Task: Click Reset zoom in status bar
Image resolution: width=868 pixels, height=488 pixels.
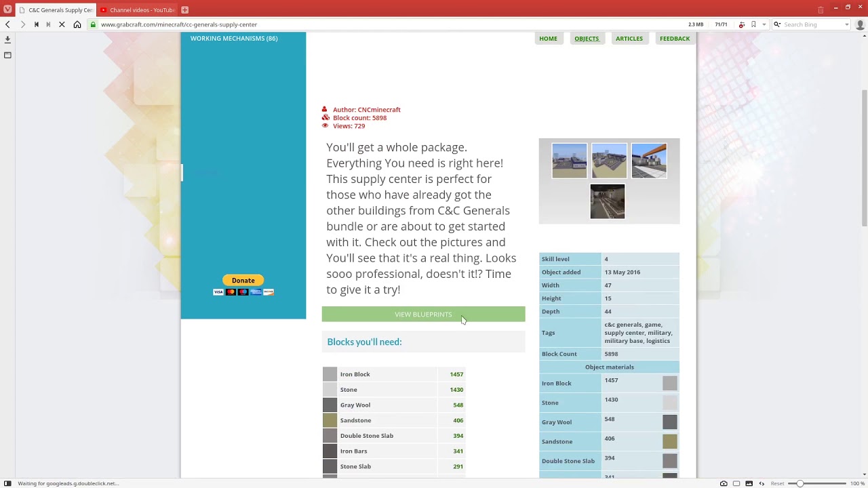Action: click(x=777, y=483)
